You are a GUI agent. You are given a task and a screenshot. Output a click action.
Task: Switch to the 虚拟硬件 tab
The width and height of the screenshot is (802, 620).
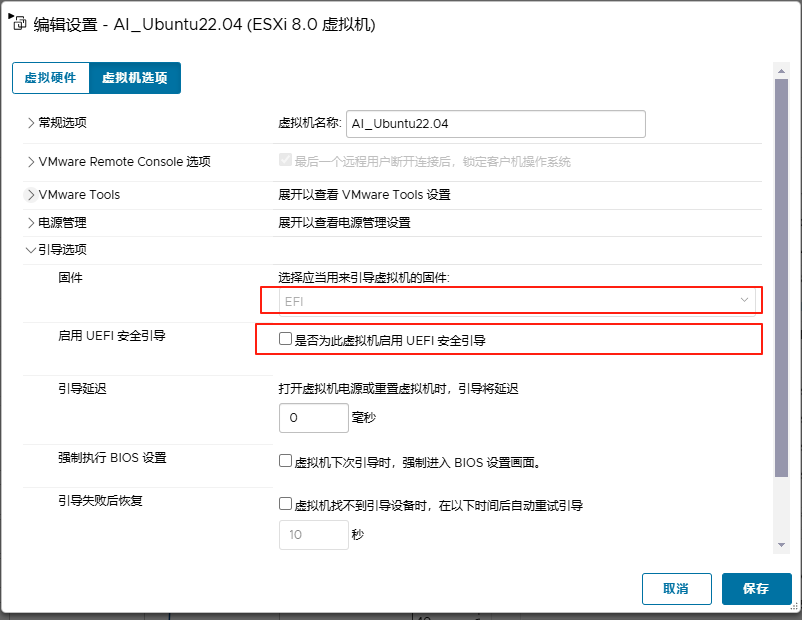pyautogui.click(x=50, y=78)
